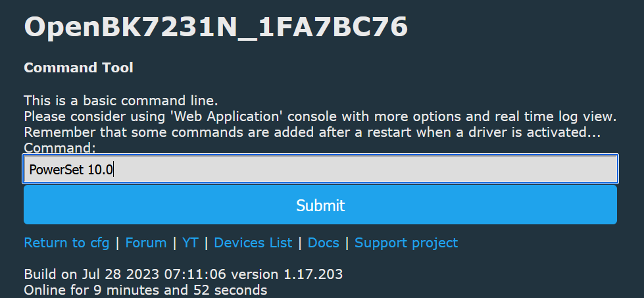Click the 'Remember that some commands' notice line
The height and width of the screenshot is (298, 644).
[312, 133]
